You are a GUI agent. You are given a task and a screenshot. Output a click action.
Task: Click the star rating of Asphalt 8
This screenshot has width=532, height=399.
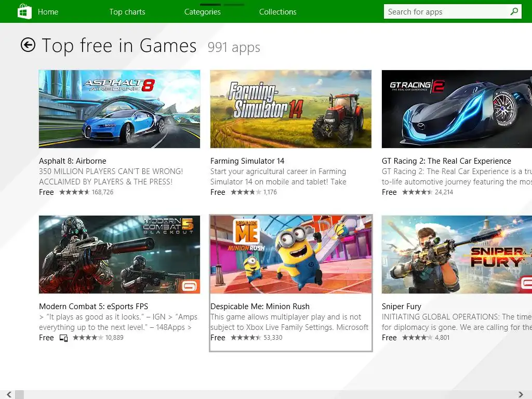[x=74, y=192]
